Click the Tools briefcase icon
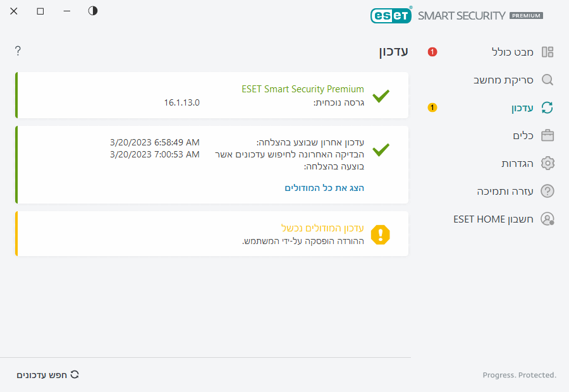Viewport: 569px width, 392px height. pyautogui.click(x=548, y=136)
